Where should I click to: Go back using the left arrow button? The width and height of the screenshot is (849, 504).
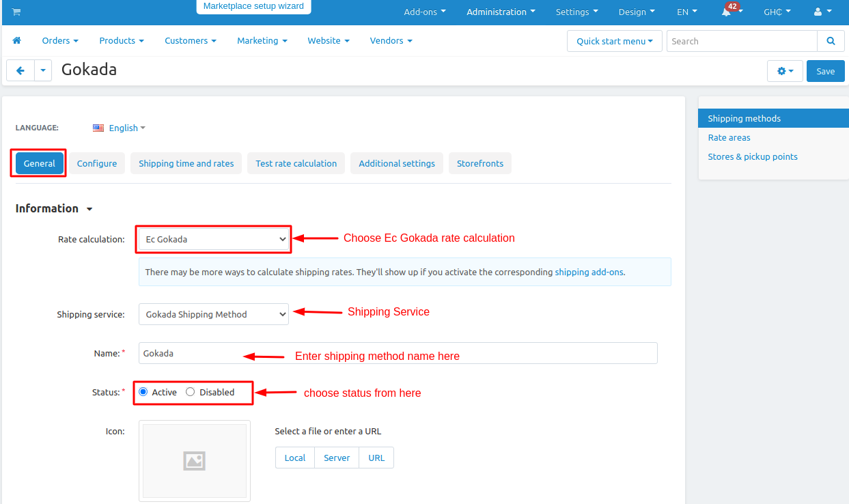[20, 70]
